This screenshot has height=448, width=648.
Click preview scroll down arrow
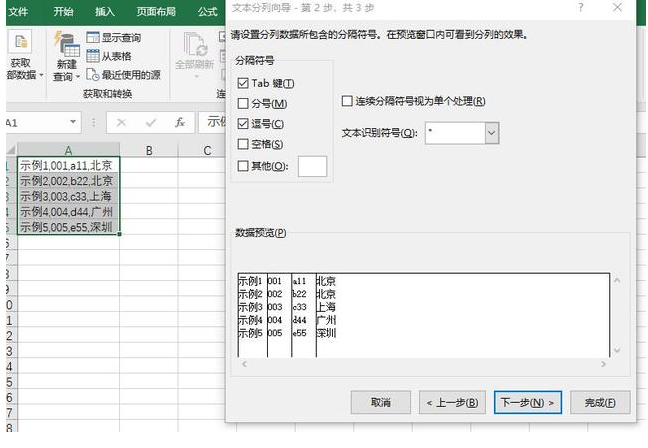617,350
